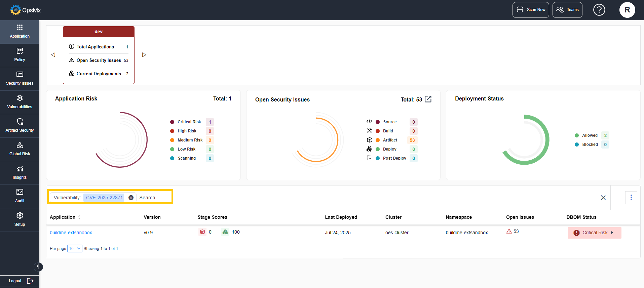
Task: Remove the CVE-2025-22871 filter chip
Action: [x=131, y=198]
